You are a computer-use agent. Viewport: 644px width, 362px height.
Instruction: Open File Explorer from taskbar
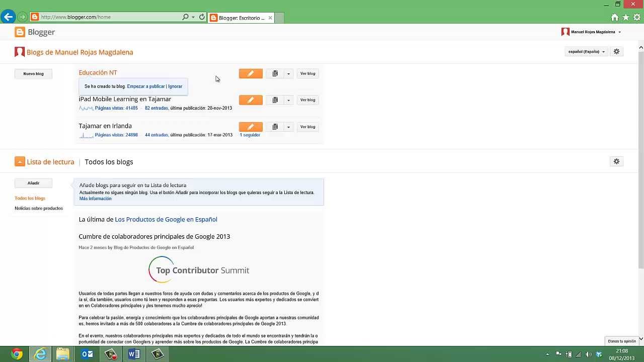click(x=63, y=354)
